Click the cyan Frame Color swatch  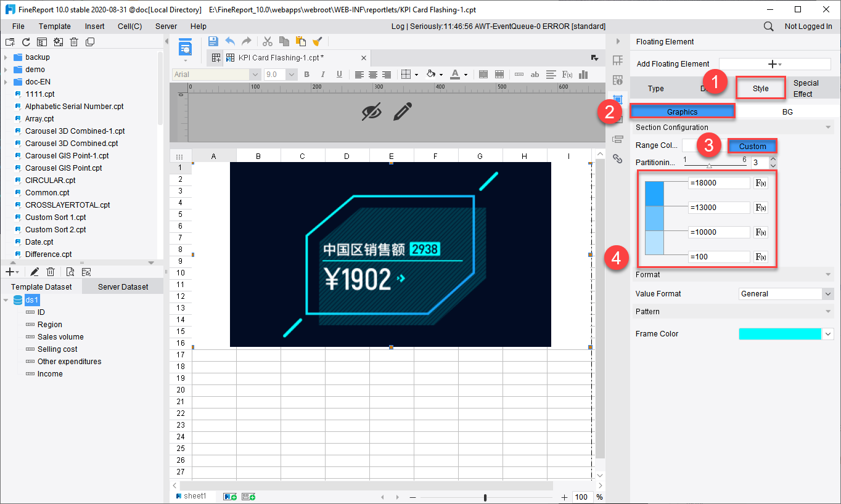[x=780, y=334]
